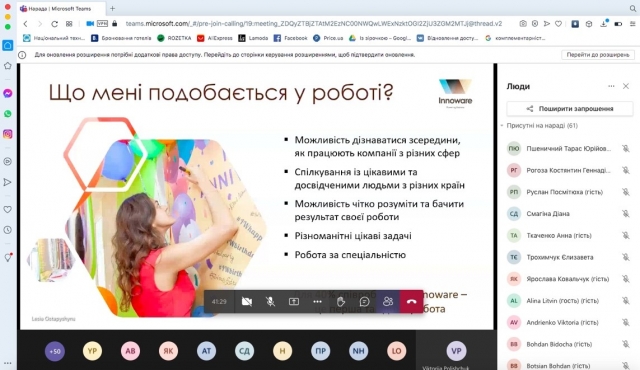The image size is (640, 370).
Task: Open more options in the Люди panel
Action: [x=611, y=86]
